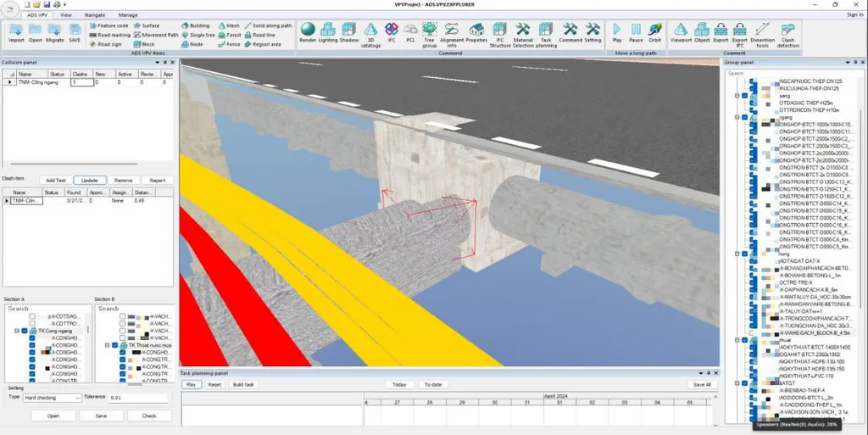
Task: Select the Forest item
Action: [x=230, y=35]
